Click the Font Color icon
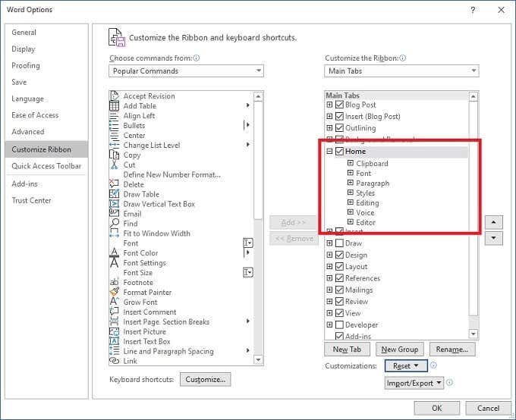516x420 pixels. pyautogui.click(x=114, y=253)
